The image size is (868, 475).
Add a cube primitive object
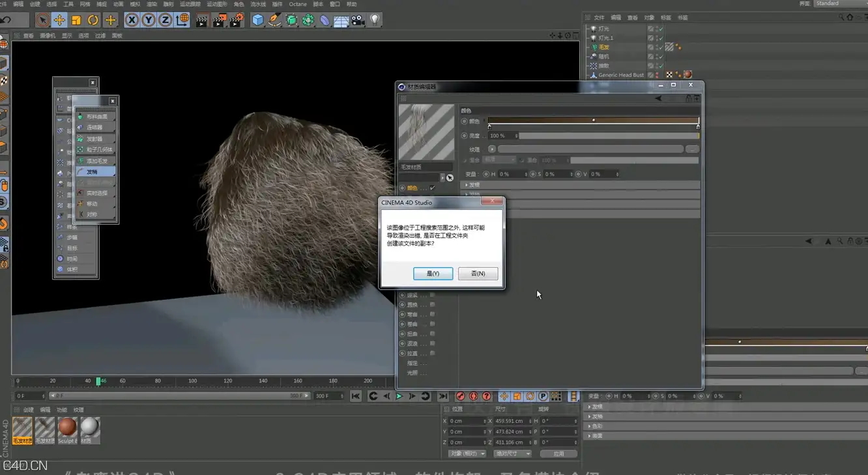click(258, 20)
